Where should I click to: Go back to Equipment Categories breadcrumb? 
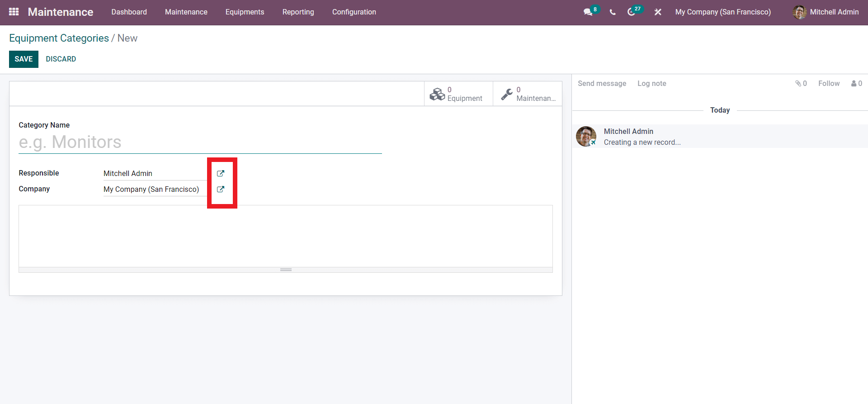pos(59,38)
